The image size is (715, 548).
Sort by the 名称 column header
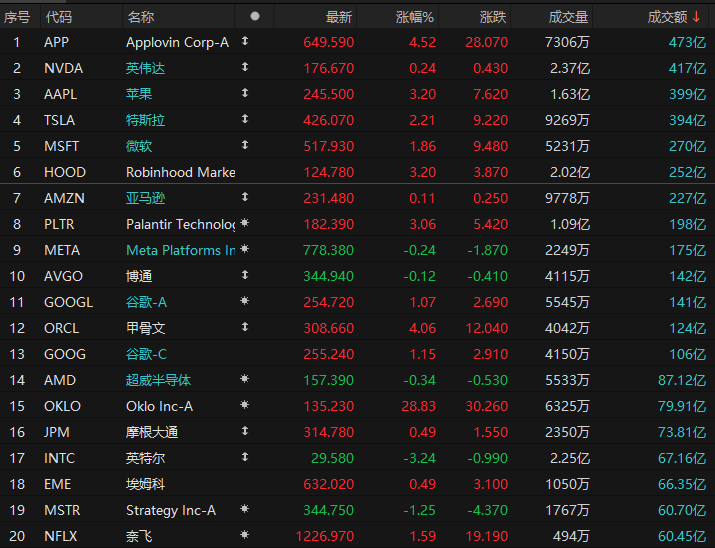[x=141, y=17]
